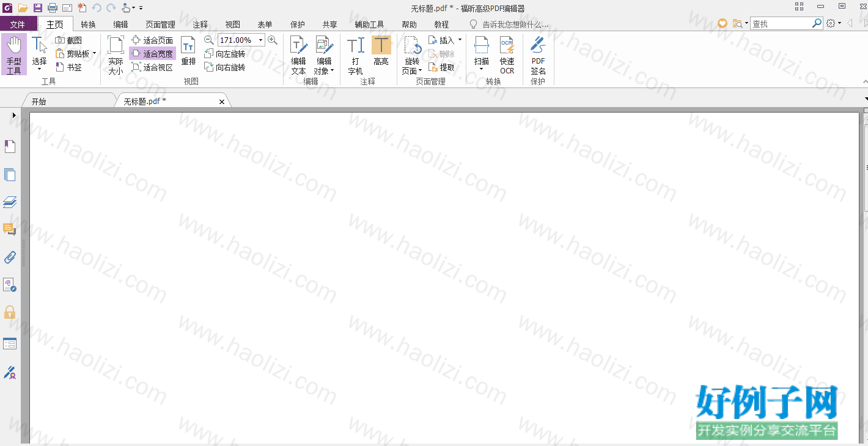This screenshot has width=868, height=446.
Task: Click the Extract (提取) pages button
Action: pos(442,67)
